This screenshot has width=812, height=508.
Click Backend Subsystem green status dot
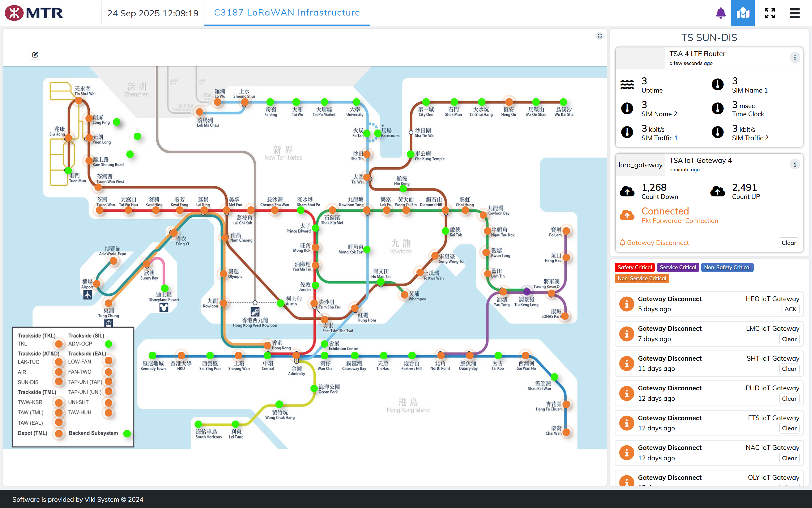(x=127, y=433)
